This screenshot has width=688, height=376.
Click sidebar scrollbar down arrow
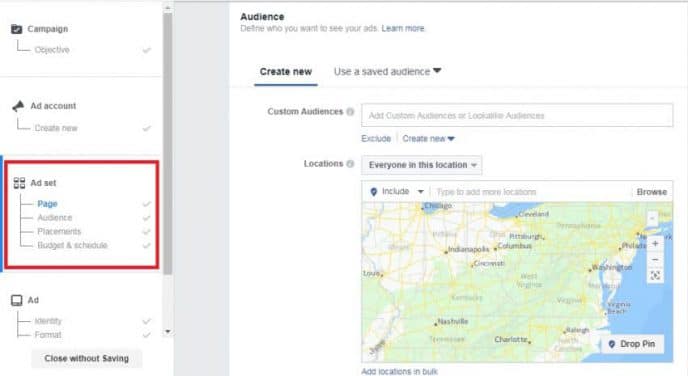tap(168, 332)
